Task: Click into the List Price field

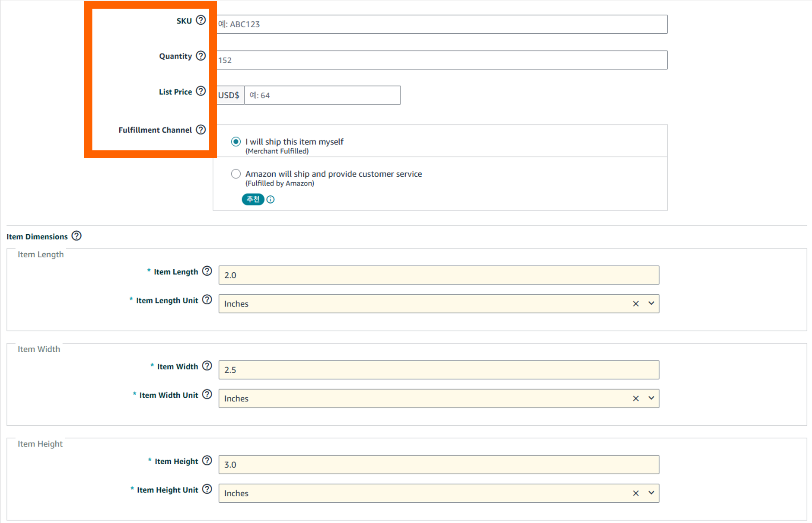Action: [322, 95]
